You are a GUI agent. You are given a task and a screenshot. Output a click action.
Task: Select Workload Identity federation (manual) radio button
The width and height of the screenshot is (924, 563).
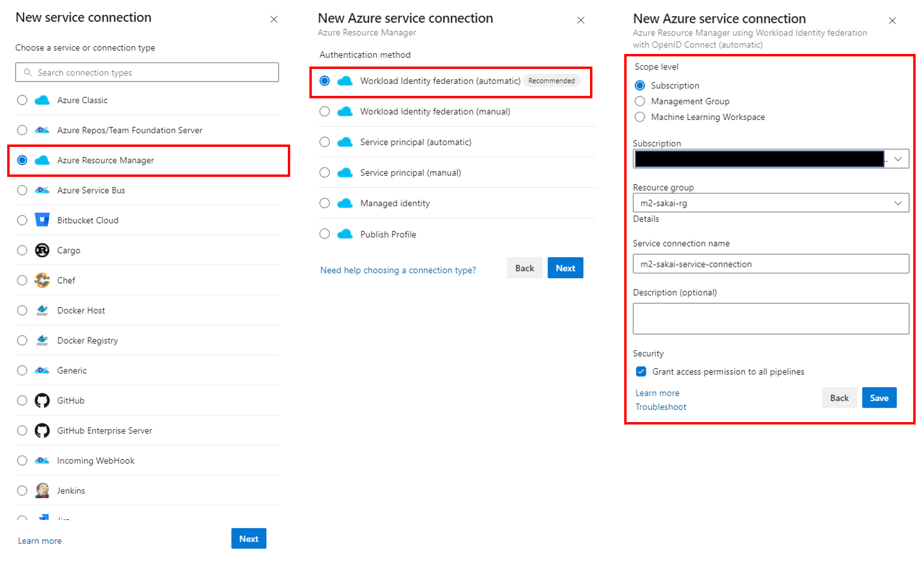(324, 112)
